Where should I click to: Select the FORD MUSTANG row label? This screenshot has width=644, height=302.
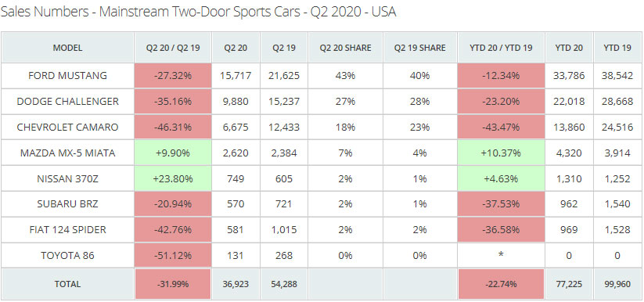click(67, 76)
